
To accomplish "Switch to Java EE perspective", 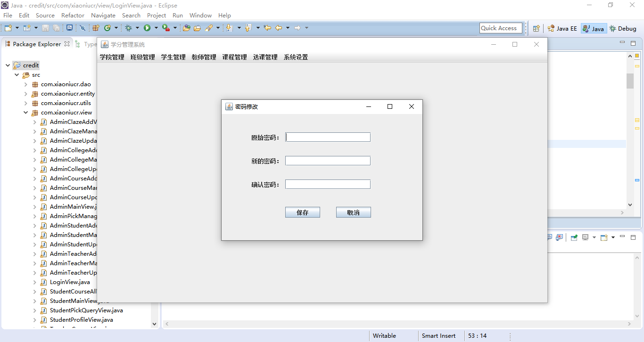I will click(x=562, y=28).
